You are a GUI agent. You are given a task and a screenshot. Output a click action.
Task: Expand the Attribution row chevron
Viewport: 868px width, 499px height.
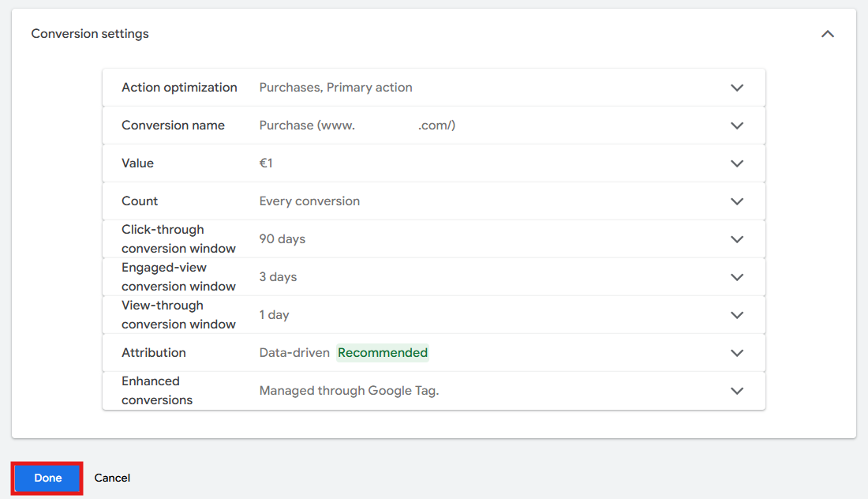click(x=737, y=353)
